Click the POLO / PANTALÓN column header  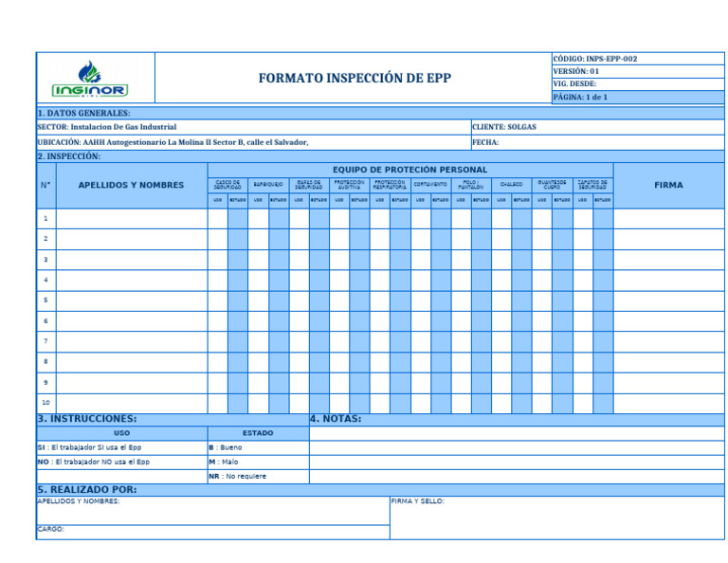471,185
